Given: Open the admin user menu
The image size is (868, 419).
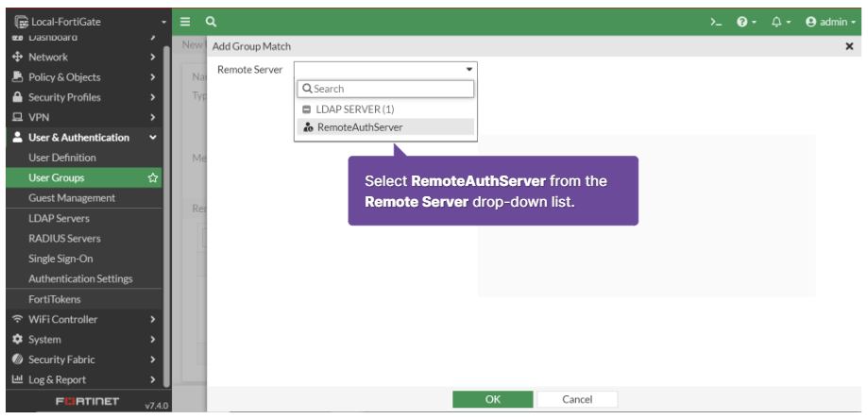Looking at the screenshot, I should 831,22.
